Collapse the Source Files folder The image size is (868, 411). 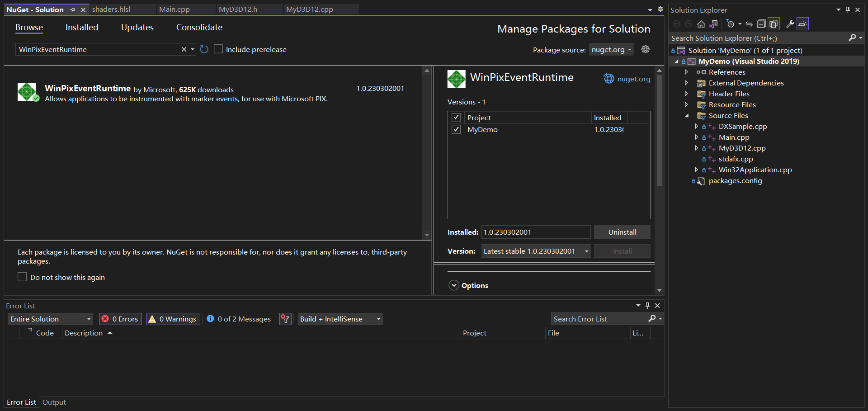686,116
